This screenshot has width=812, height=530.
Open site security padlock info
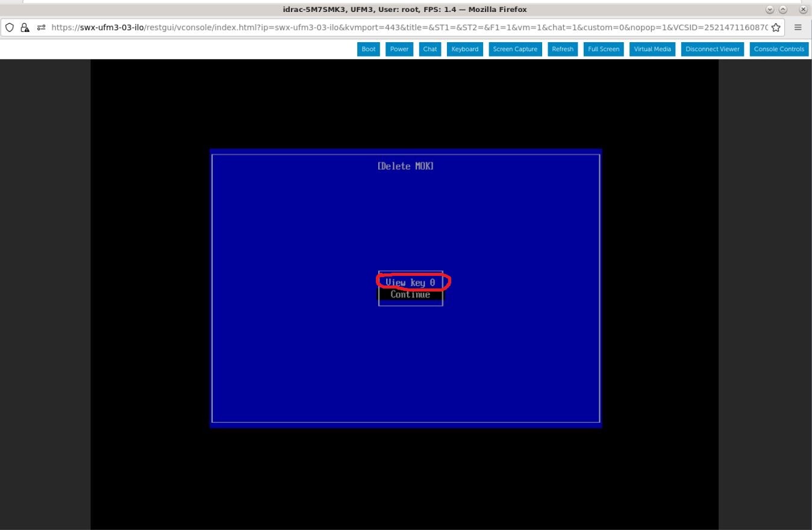(25, 27)
